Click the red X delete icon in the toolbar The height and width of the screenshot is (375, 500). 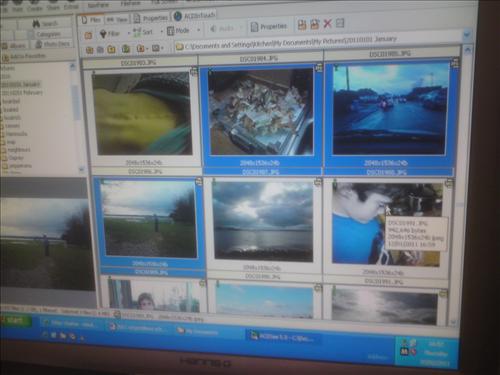click(x=328, y=24)
